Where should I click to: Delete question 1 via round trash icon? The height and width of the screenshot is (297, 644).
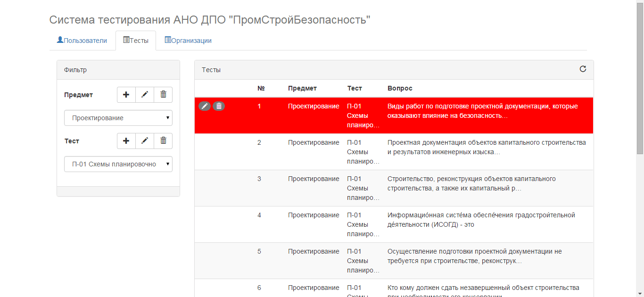219,106
